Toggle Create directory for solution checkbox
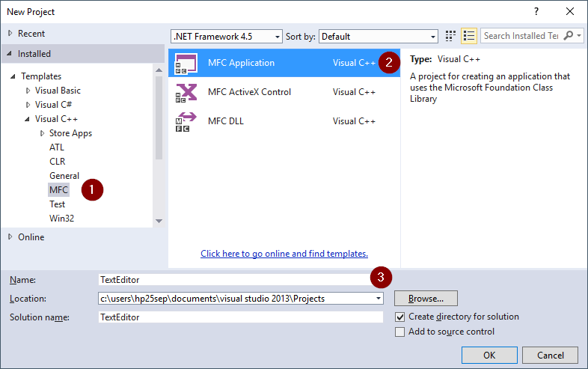588x369 pixels. pyautogui.click(x=399, y=317)
